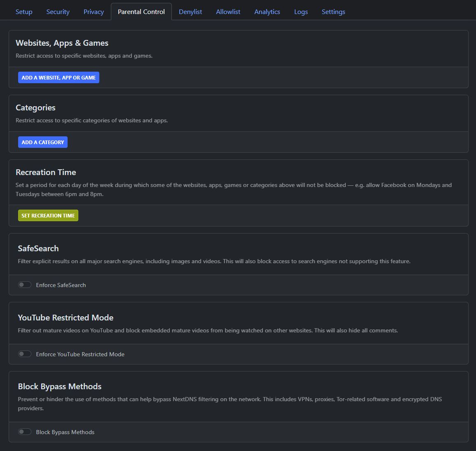
Task: Go to the Privacy tab
Action: pyautogui.click(x=94, y=12)
